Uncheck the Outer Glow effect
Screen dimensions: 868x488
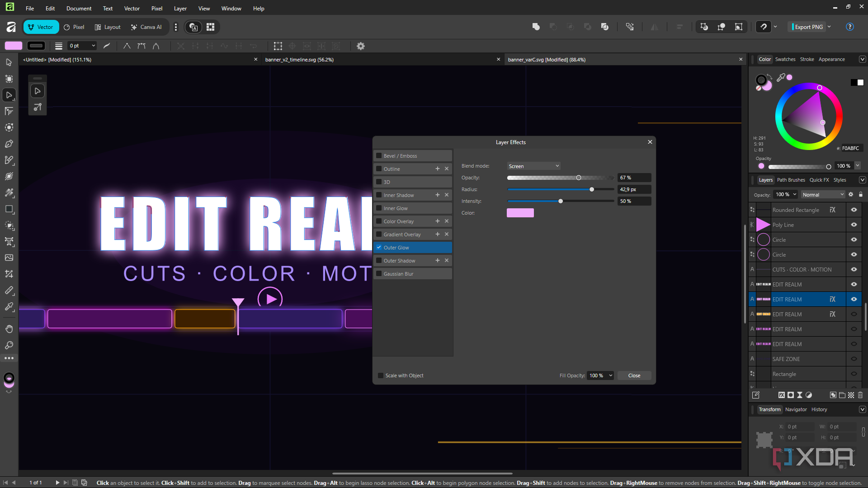coord(379,247)
